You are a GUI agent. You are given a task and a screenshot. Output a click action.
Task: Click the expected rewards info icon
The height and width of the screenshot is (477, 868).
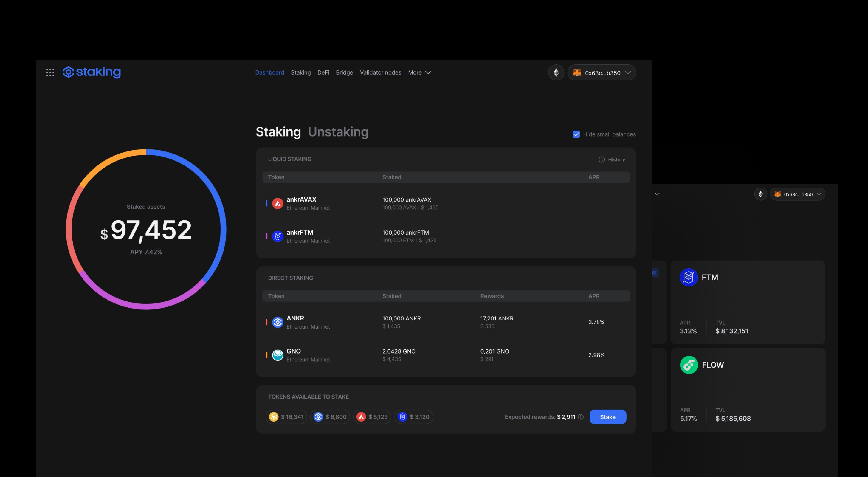click(x=581, y=417)
